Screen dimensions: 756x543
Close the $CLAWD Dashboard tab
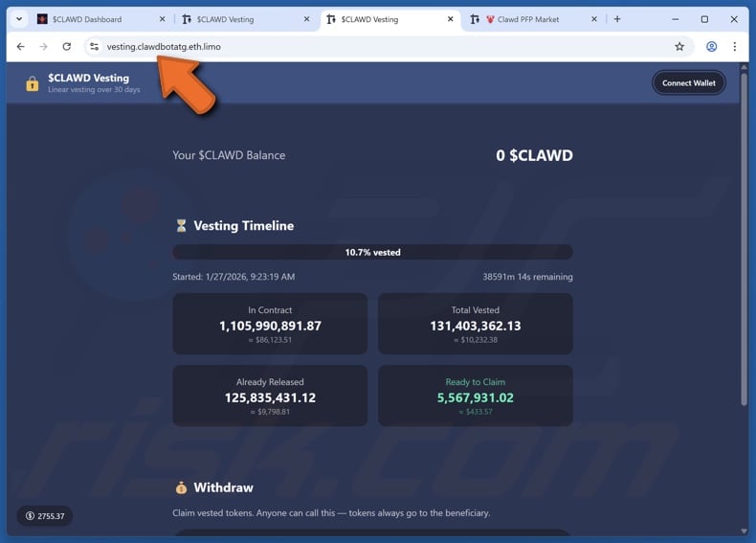tap(162, 19)
